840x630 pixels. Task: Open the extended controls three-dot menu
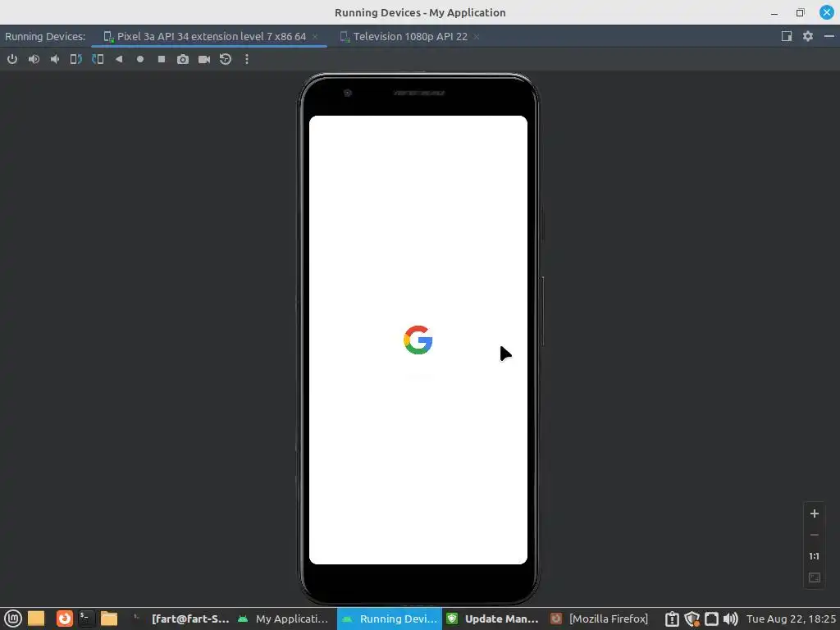pos(246,59)
